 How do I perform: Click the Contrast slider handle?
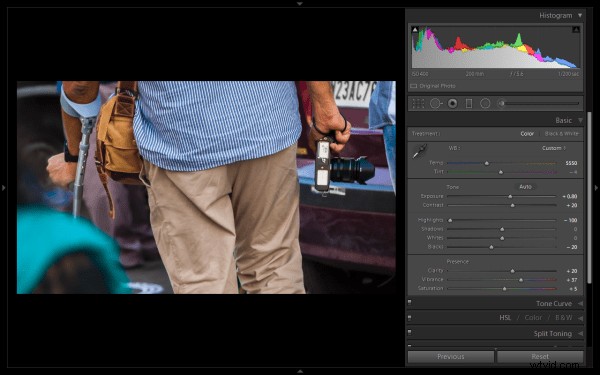[512, 205]
